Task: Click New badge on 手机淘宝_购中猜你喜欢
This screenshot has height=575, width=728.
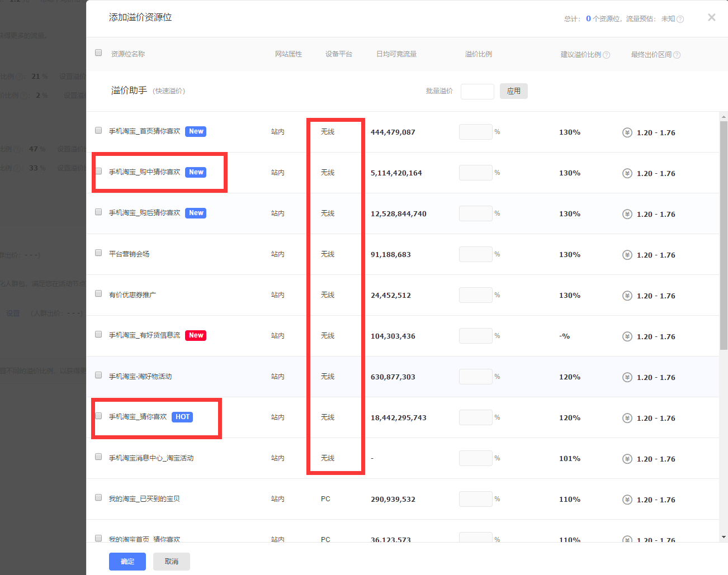Action: [196, 172]
